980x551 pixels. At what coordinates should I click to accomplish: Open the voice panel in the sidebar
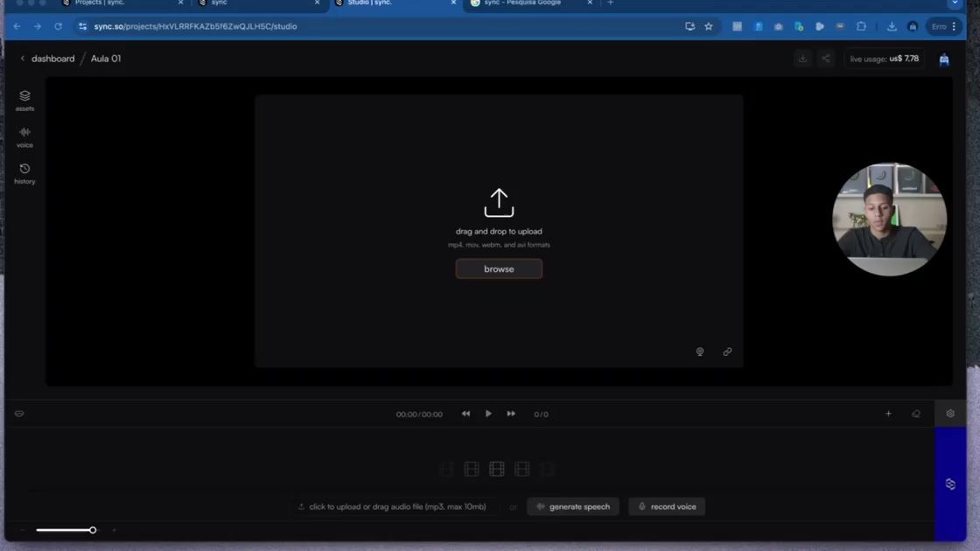(24, 136)
